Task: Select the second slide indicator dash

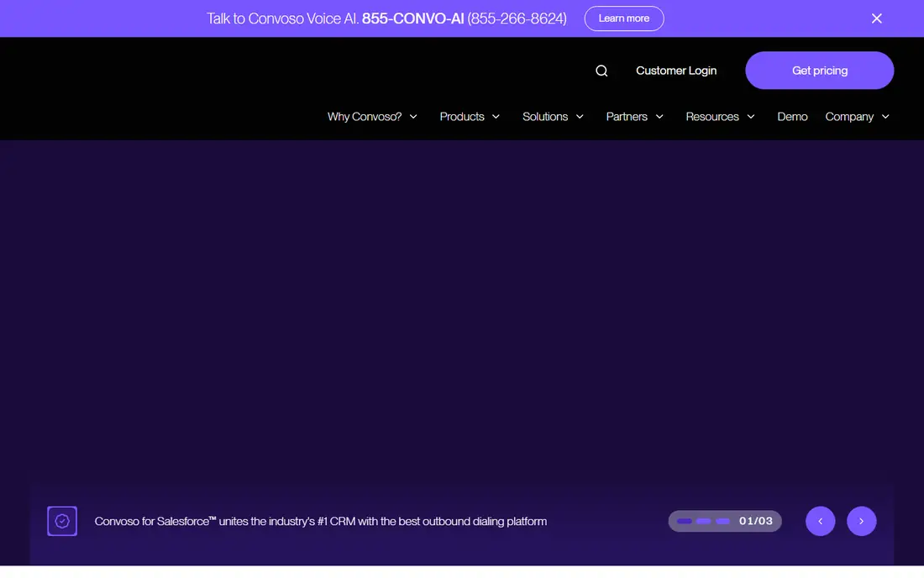Action: pyautogui.click(x=703, y=521)
